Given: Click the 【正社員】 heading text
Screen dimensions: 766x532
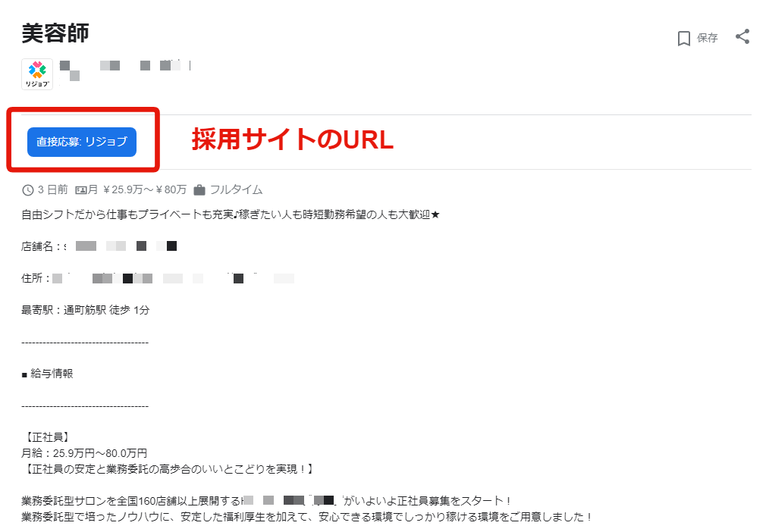Looking at the screenshot, I should (x=46, y=437).
